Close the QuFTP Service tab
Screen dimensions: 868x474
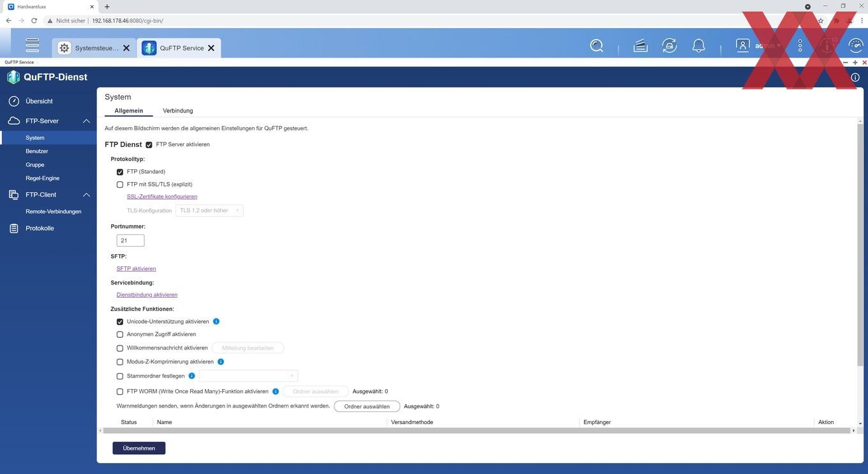(211, 48)
